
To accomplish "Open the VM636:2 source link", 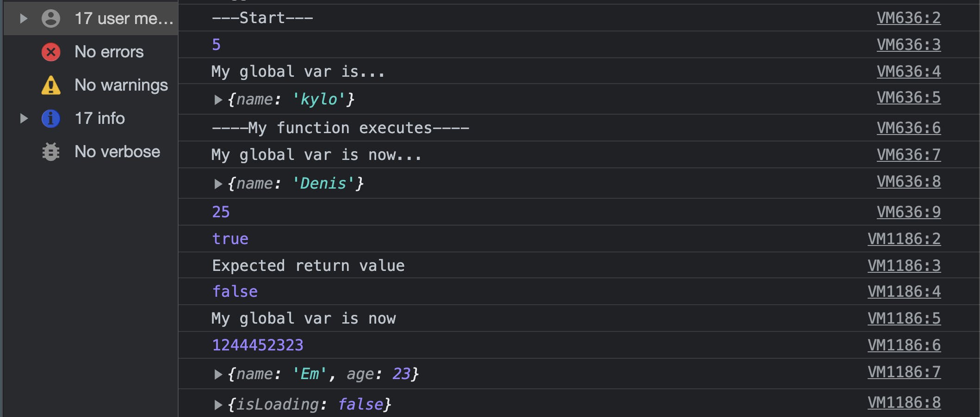I will pyautogui.click(x=908, y=18).
